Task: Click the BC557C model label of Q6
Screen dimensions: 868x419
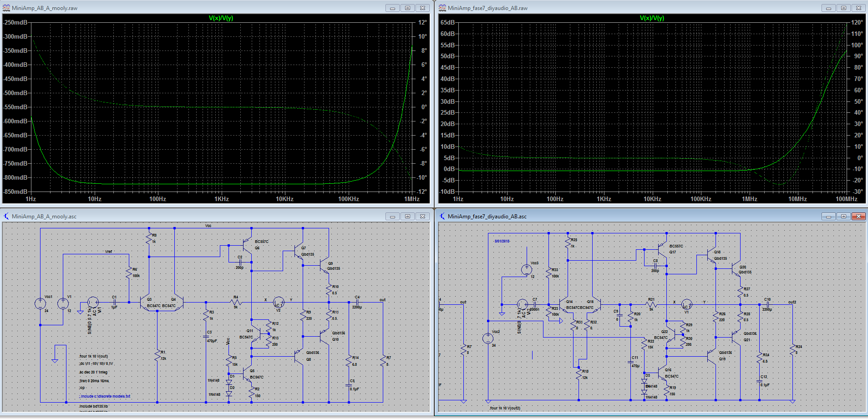Action: pyautogui.click(x=262, y=242)
